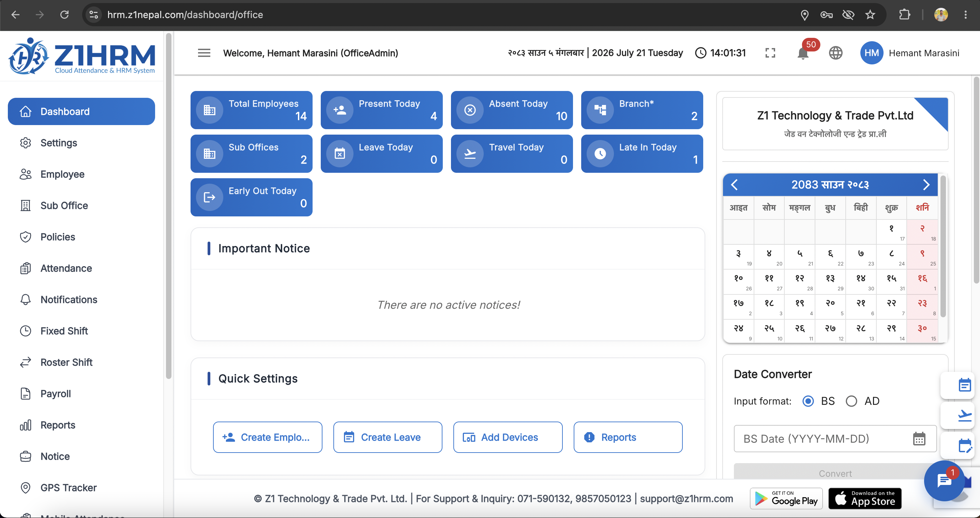Click Create Employee quick setting button

[268, 437]
